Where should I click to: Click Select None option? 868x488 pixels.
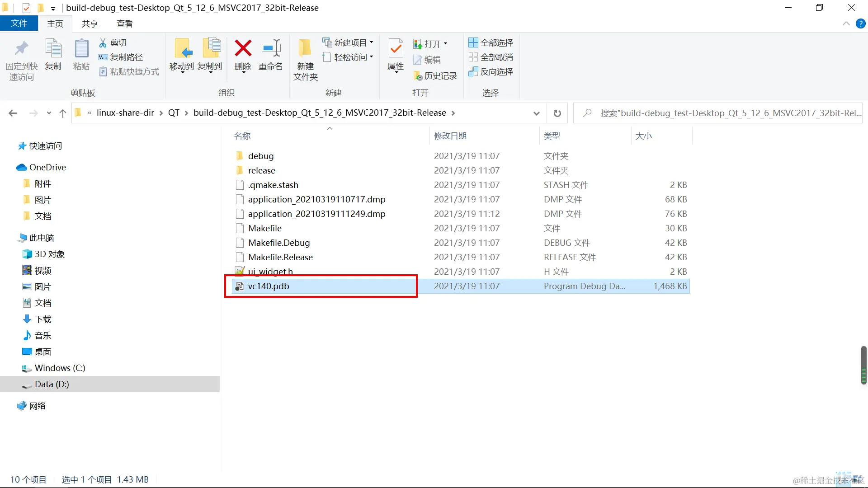tap(491, 57)
